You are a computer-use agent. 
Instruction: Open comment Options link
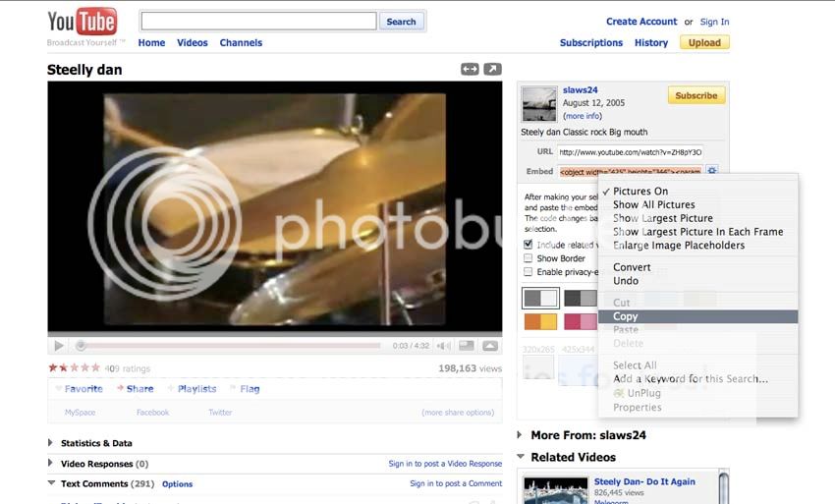[178, 484]
